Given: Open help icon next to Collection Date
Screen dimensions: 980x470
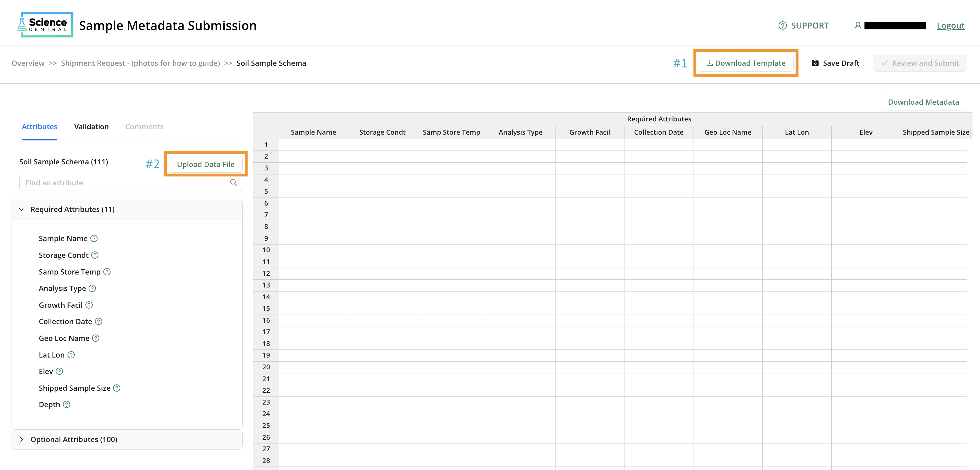Looking at the screenshot, I should [x=98, y=322].
